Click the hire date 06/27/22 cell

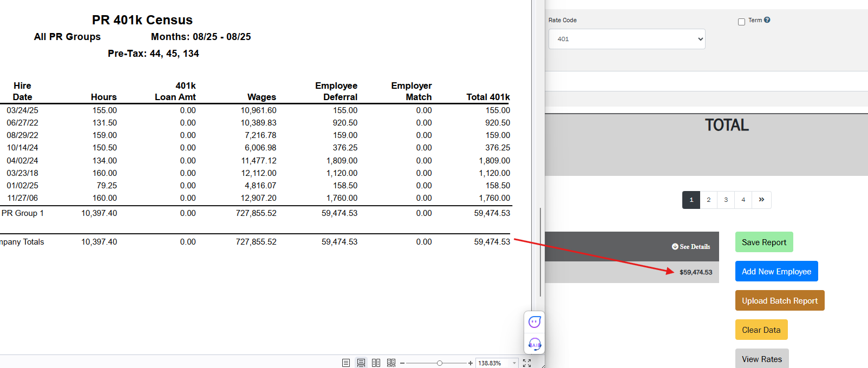pyautogui.click(x=22, y=123)
